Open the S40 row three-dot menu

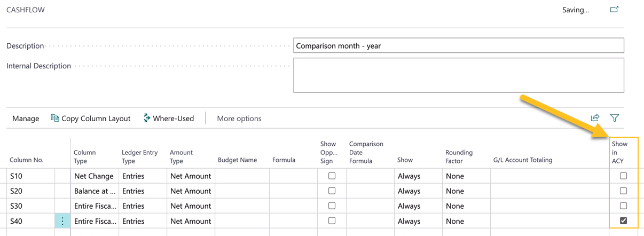pos(62,221)
